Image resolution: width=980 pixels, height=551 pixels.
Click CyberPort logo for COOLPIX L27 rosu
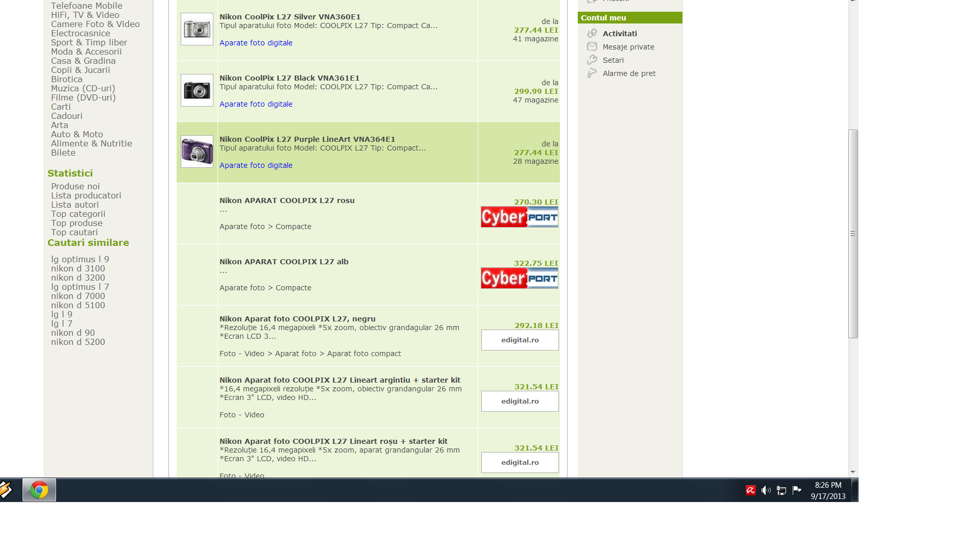pyautogui.click(x=520, y=217)
